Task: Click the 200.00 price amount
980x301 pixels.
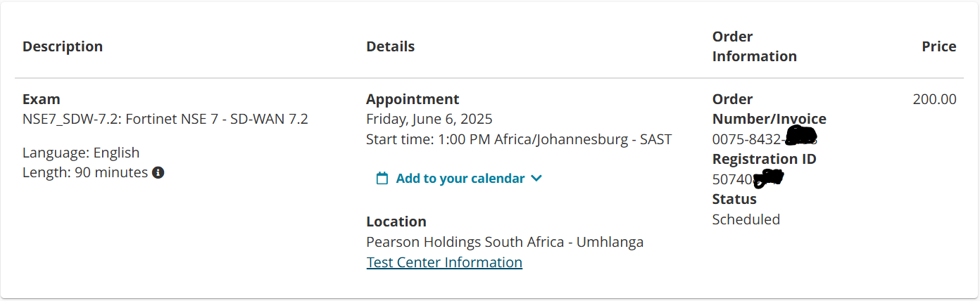Action: tap(935, 99)
